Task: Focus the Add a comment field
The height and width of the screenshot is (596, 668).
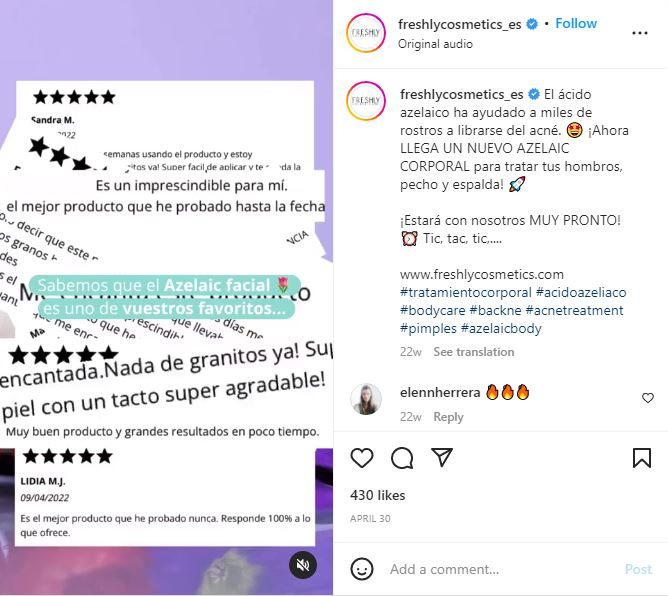Action: [x=501, y=569]
